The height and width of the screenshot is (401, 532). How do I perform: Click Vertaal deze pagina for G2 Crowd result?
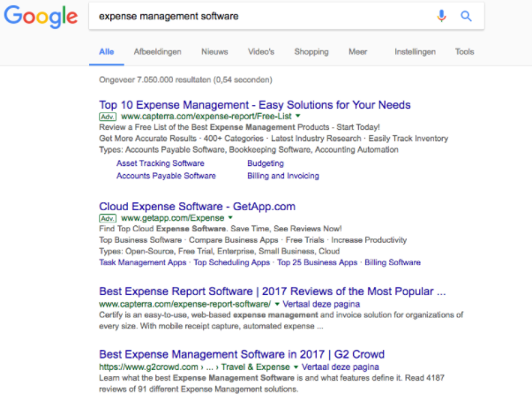point(340,367)
